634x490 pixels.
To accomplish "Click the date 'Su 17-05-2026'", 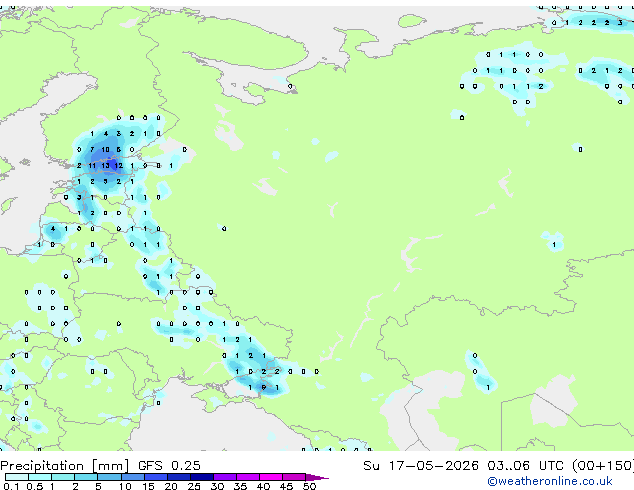I will (x=421, y=466).
